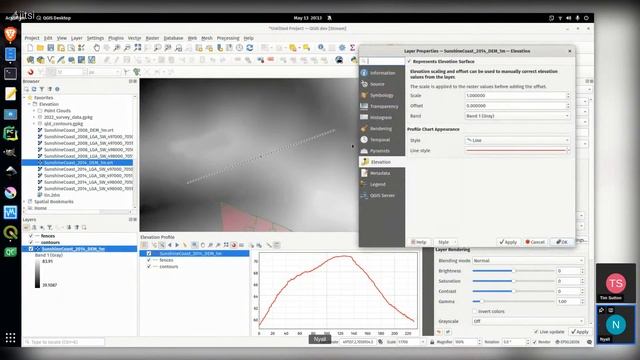Adjust the Contrast slider
640x360 pixels.
tap(513, 291)
